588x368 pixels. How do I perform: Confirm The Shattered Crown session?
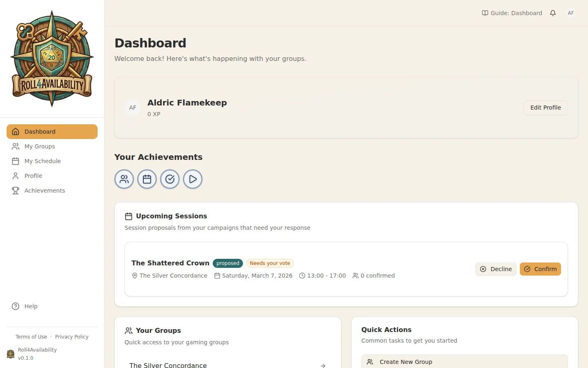coord(540,269)
